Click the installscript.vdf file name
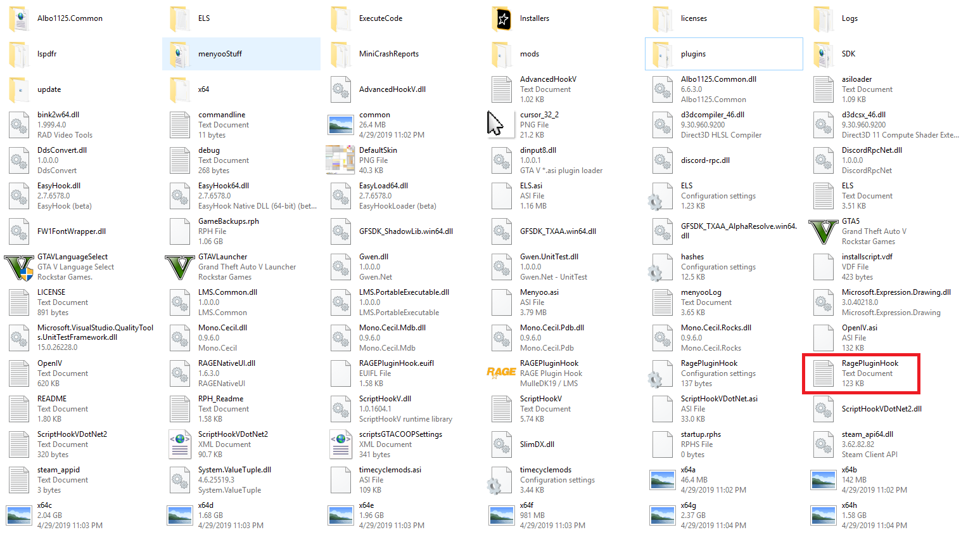This screenshot has height=544, width=980. pyautogui.click(x=867, y=257)
